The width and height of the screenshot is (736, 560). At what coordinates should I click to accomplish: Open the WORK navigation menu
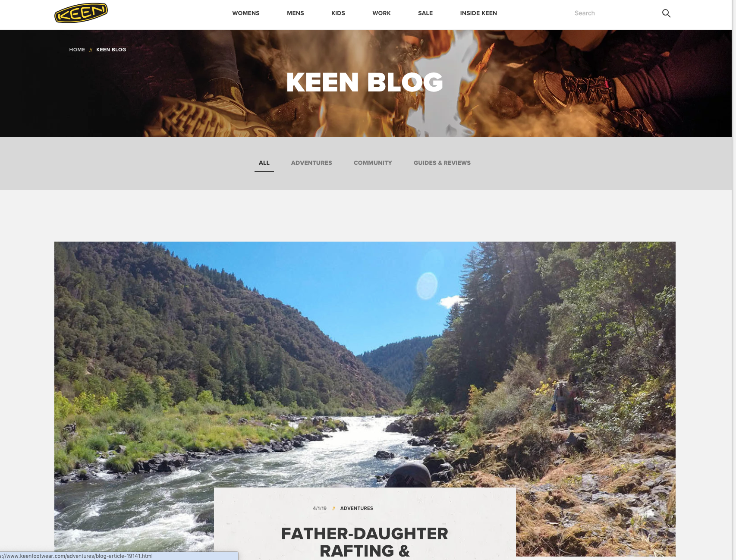coord(381,13)
